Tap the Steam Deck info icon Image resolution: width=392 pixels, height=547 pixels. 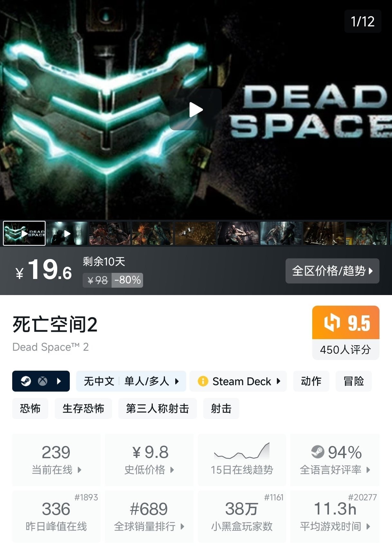click(203, 381)
